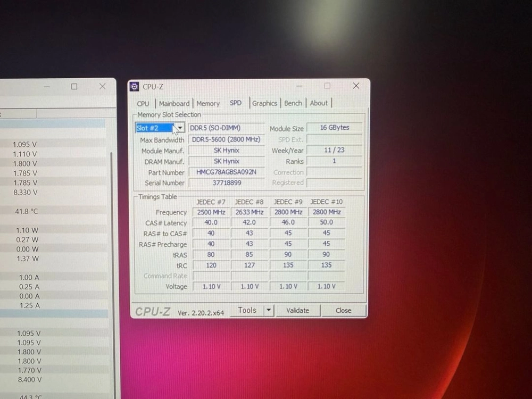This screenshot has width=532, height=399.
Task: Click the CAS# Latency 42.0 cell
Action: [250, 222]
